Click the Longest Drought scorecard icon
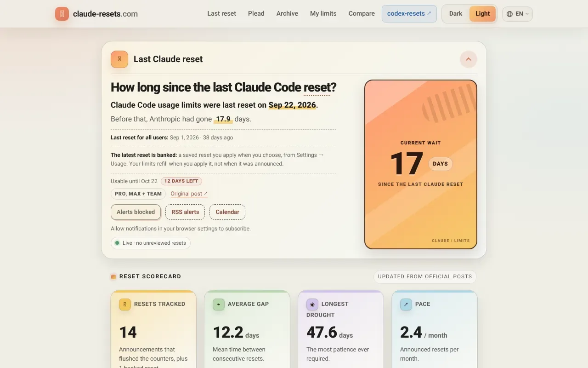This screenshot has height=368, width=588. [x=312, y=305]
